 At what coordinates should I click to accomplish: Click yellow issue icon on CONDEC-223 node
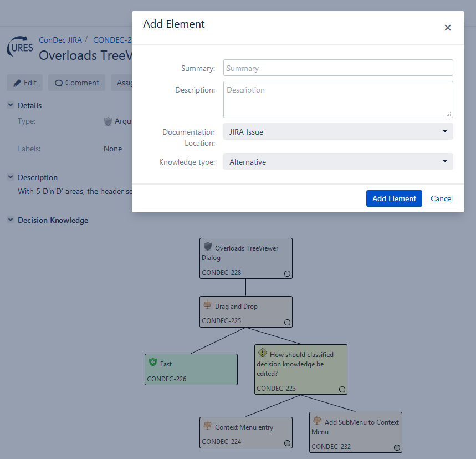click(x=263, y=353)
